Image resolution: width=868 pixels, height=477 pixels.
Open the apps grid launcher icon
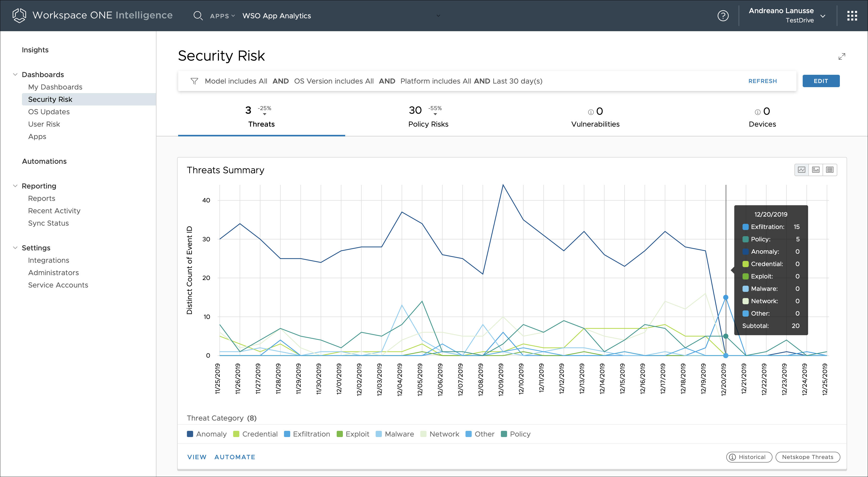[x=852, y=16]
